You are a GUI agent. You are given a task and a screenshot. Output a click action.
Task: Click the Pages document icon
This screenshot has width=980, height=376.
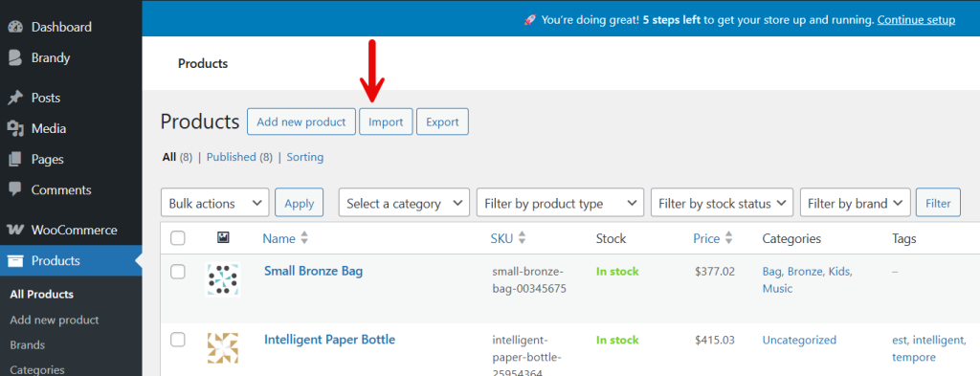point(15,159)
